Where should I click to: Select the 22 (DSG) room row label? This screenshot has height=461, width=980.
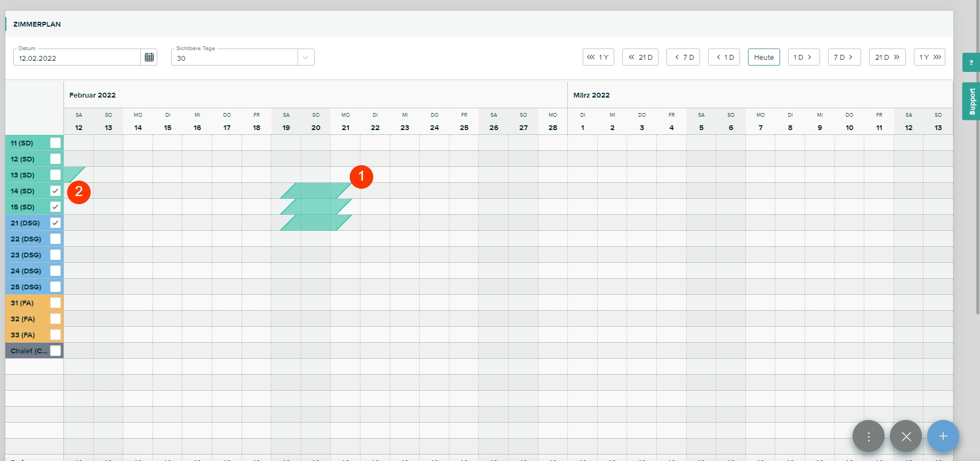pyautogui.click(x=26, y=239)
